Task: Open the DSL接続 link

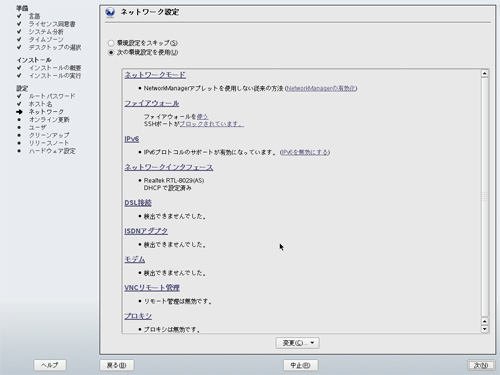Action: pyautogui.click(x=138, y=203)
